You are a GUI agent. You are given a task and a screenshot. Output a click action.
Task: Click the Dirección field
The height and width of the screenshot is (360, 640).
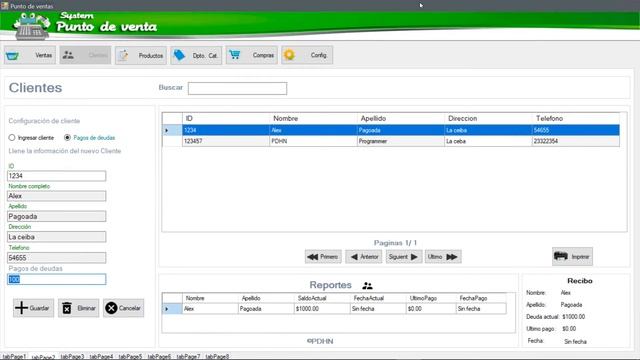pyautogui.click(x=56, y=237)
